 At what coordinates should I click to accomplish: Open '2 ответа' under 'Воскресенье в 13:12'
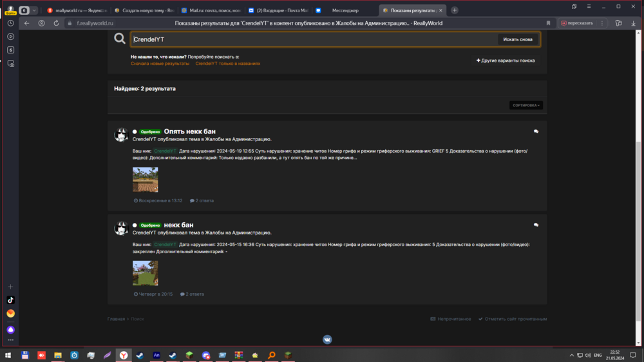[202, 200]
